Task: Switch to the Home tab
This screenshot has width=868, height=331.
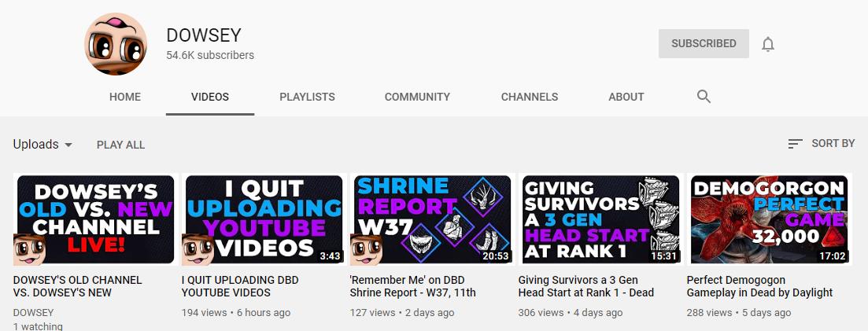Action: point(125,97)
